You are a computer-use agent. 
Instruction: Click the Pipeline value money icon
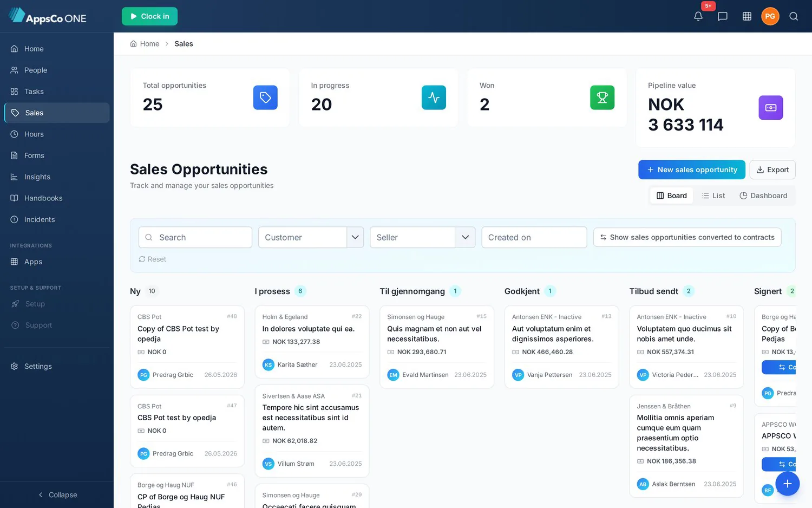[771, 107]
